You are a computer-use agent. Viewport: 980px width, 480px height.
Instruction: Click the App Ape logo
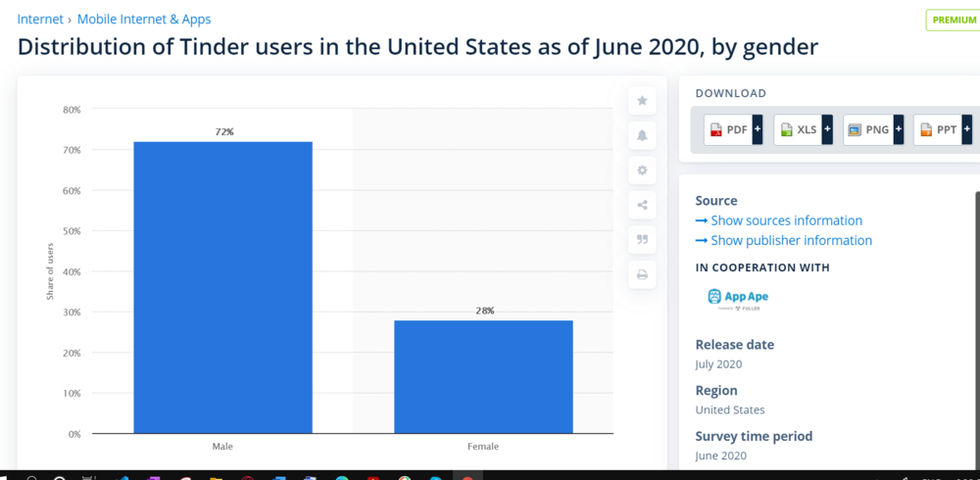pyautogui.click(x=738, y=299)
